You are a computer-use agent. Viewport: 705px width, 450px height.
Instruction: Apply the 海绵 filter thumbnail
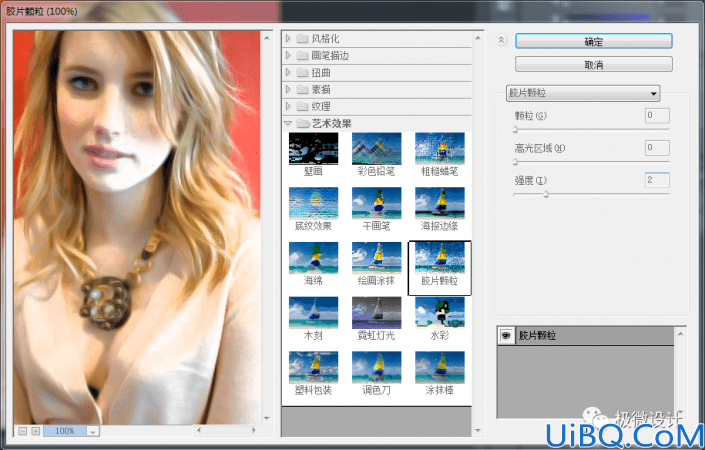click(313, 258)
